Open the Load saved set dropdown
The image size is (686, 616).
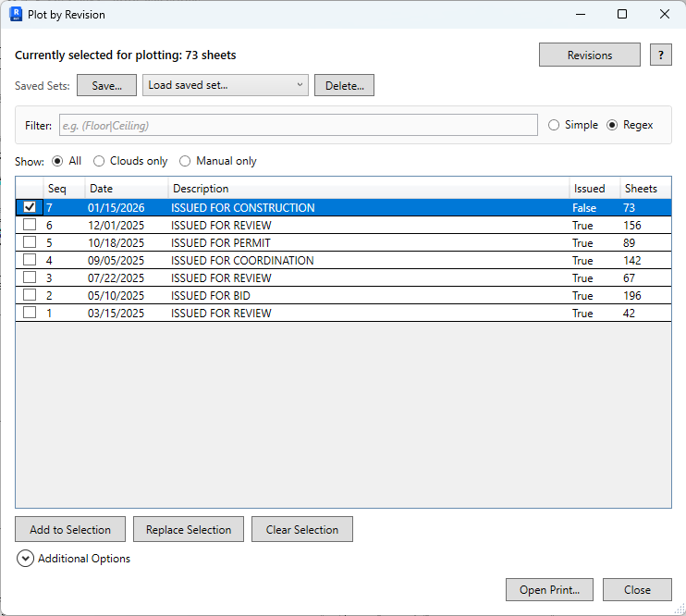226,86
